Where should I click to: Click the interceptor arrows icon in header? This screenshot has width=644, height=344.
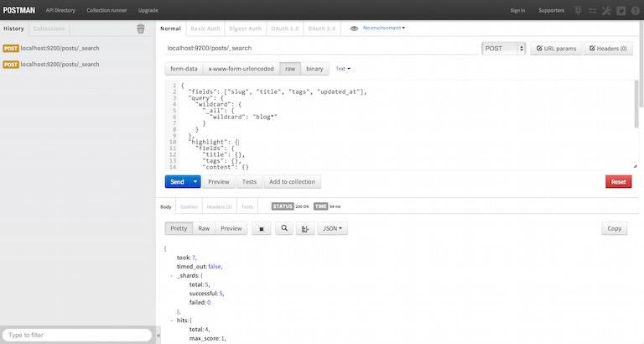click(592, 10)
